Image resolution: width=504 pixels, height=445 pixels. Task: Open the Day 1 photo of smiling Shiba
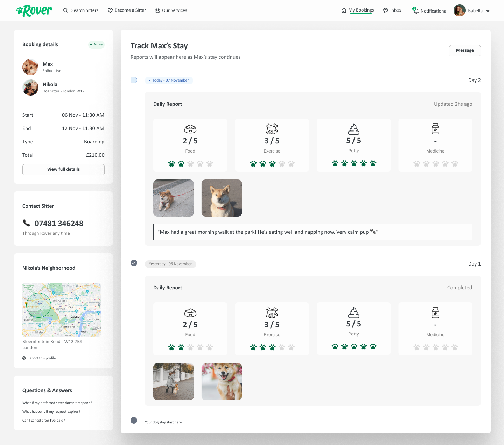tap(222, 382)
